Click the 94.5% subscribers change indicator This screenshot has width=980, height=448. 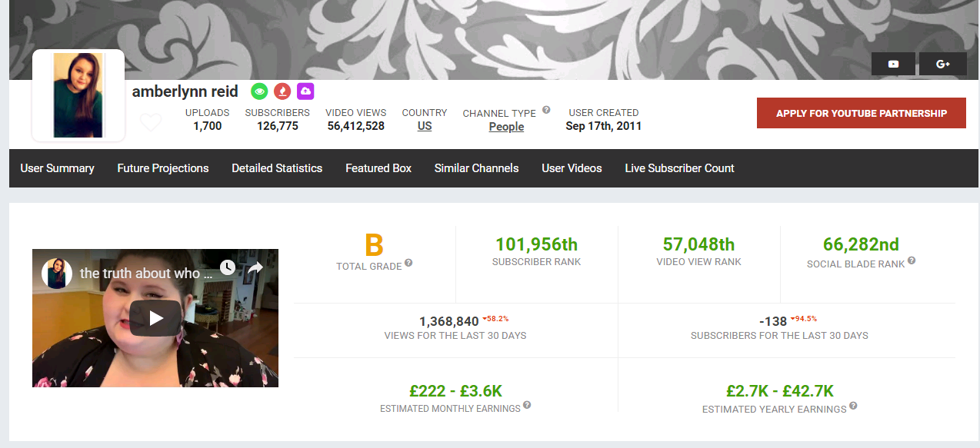tap(803, 318)
